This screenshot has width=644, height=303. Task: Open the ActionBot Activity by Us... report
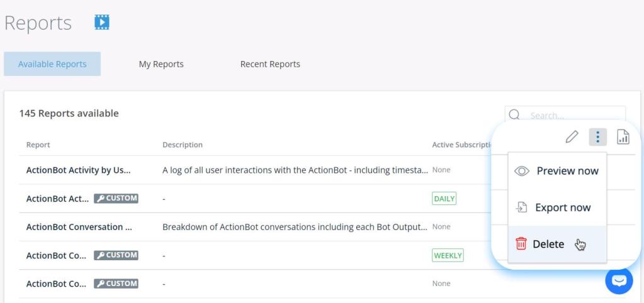pos(78,170)
